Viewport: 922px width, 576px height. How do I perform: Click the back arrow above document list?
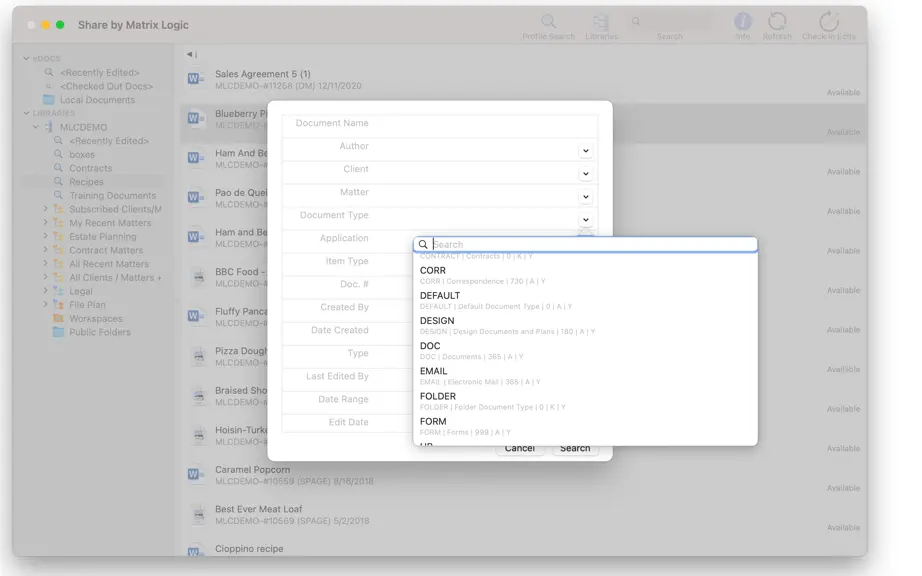click(x=190, y=54)
